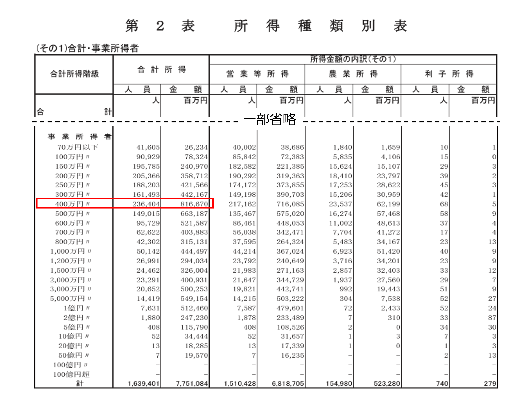Click the total 1,639,401
This screenshot has width=532, height=399.
point(144,384)
